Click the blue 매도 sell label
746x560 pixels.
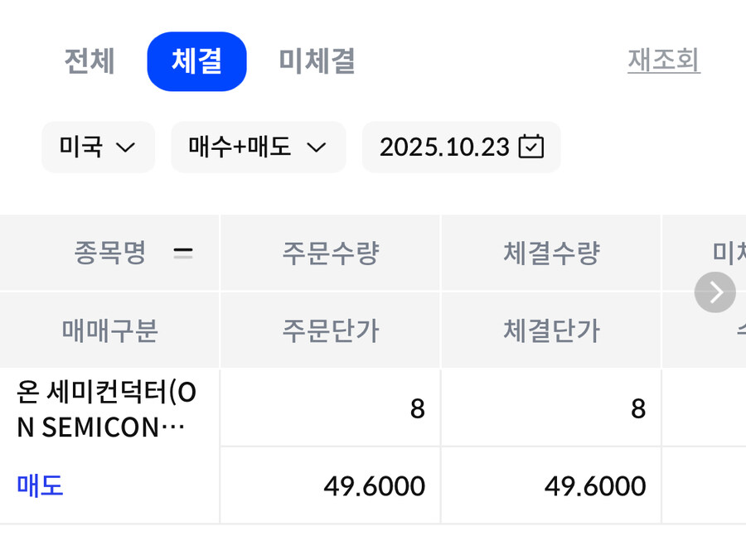(x=39, y=485)
